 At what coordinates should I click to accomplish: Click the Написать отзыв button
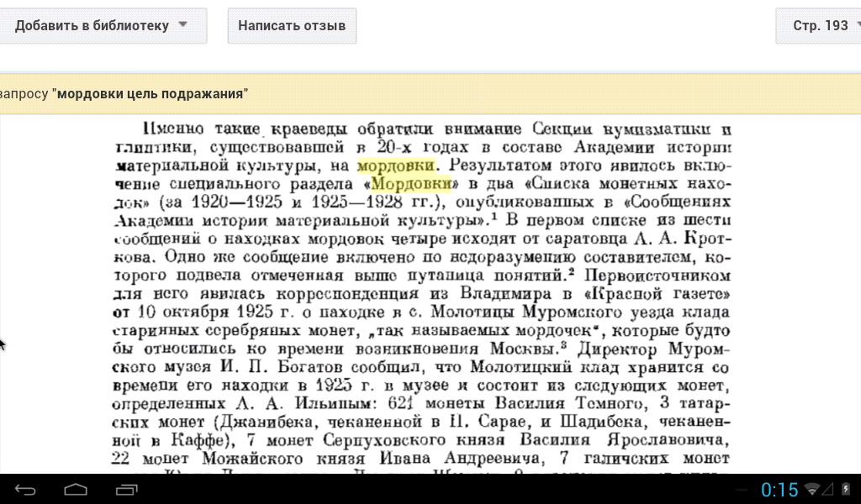[292, 25]
